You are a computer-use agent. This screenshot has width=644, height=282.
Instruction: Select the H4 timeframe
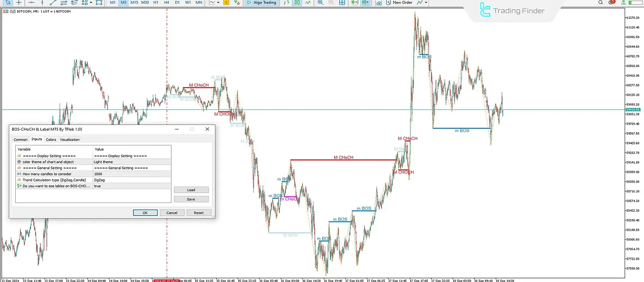coord(167,2)
